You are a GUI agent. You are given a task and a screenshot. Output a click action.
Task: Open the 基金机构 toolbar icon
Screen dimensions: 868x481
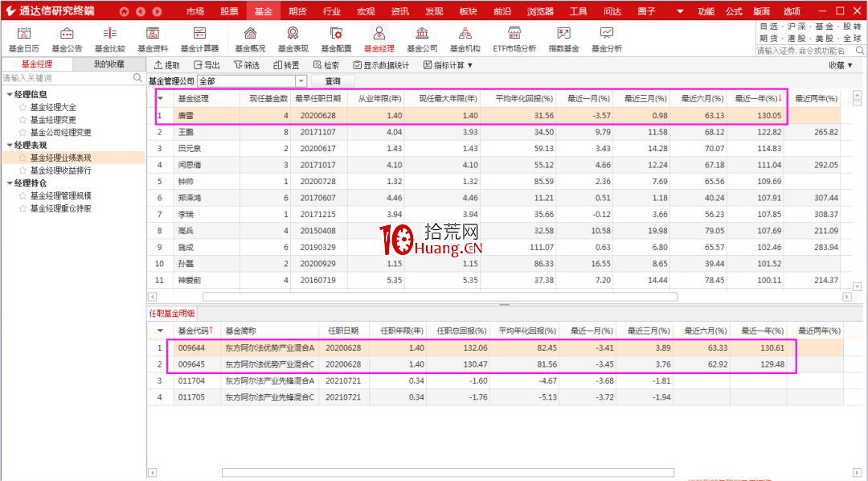465,39
